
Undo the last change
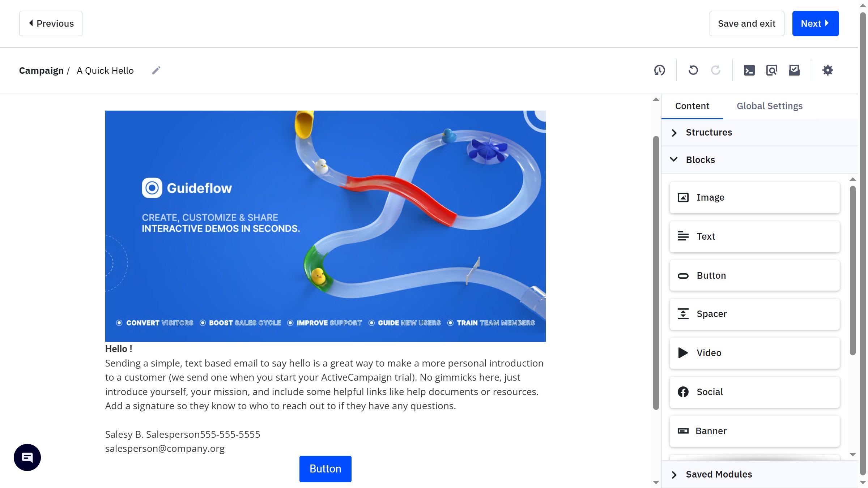tap(693, 70)
